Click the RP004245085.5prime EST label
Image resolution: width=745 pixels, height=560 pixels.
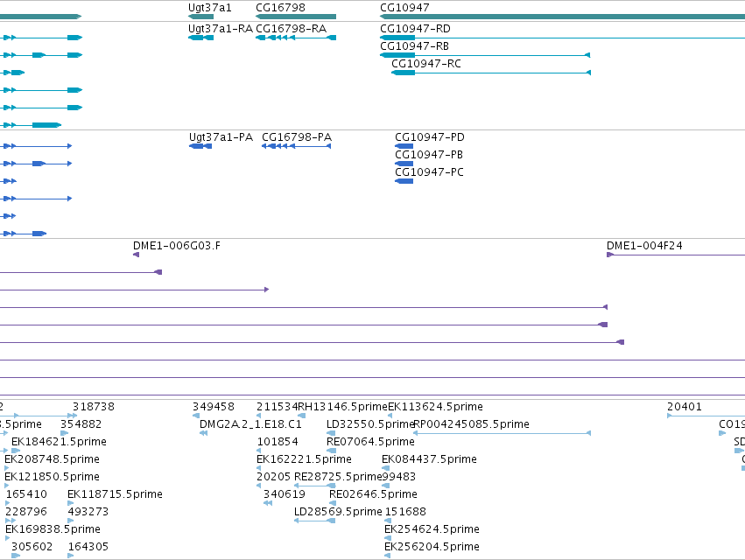(471, 424)
